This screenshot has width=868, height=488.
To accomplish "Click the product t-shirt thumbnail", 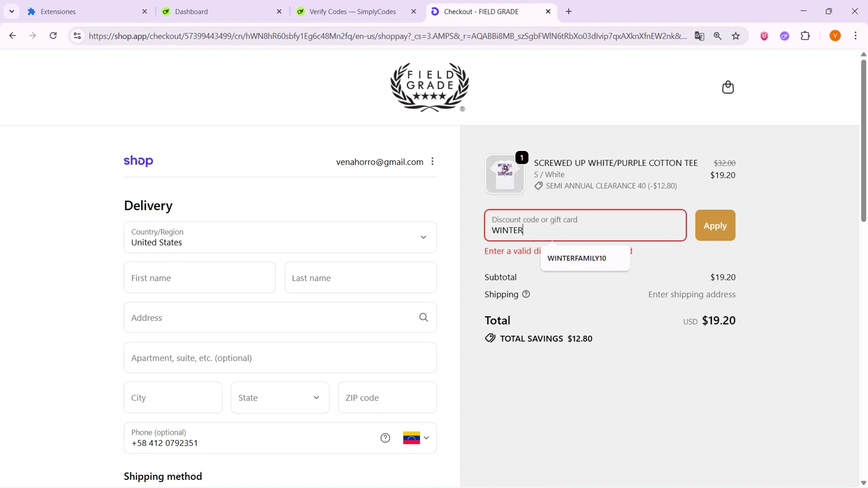I will tap(505, 174).
